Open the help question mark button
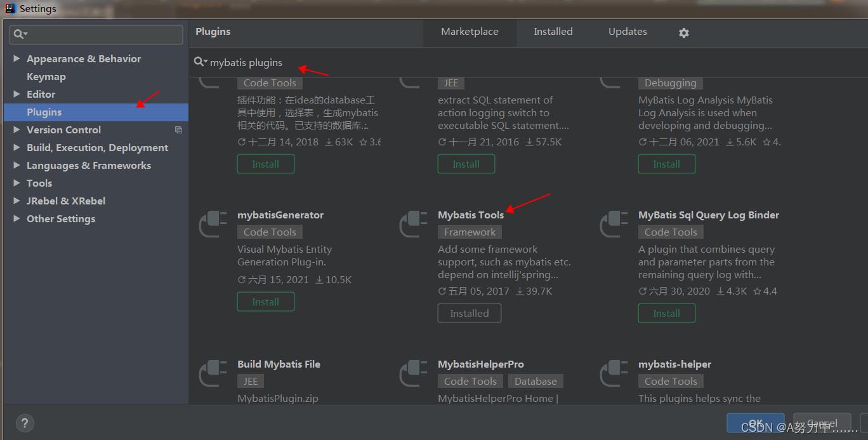Screen dimensions: 868x440 25,423
